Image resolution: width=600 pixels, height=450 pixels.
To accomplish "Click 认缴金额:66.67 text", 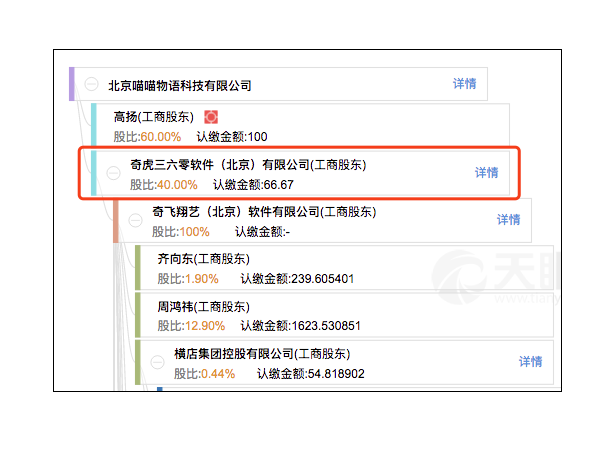I will pos(253,185).
